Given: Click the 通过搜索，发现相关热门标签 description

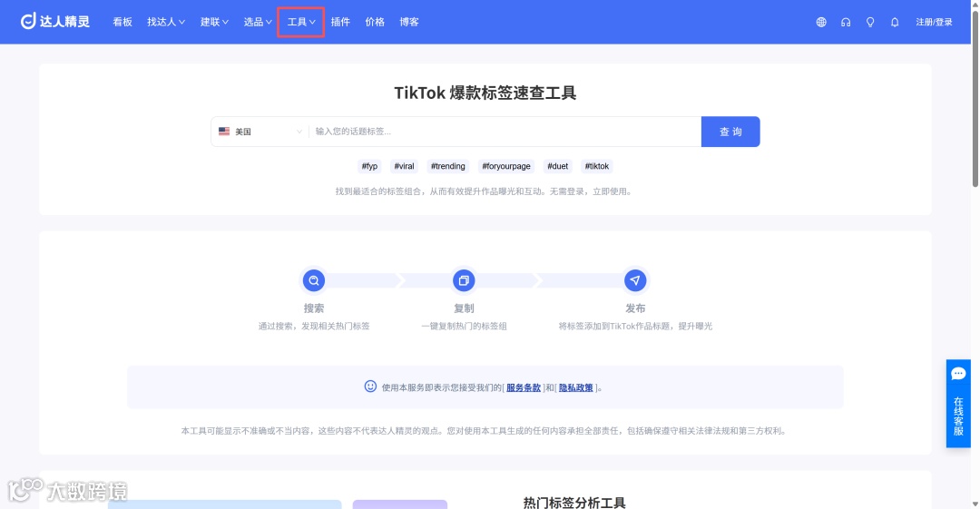Looking at the screenshot, I should coord(314,326).
